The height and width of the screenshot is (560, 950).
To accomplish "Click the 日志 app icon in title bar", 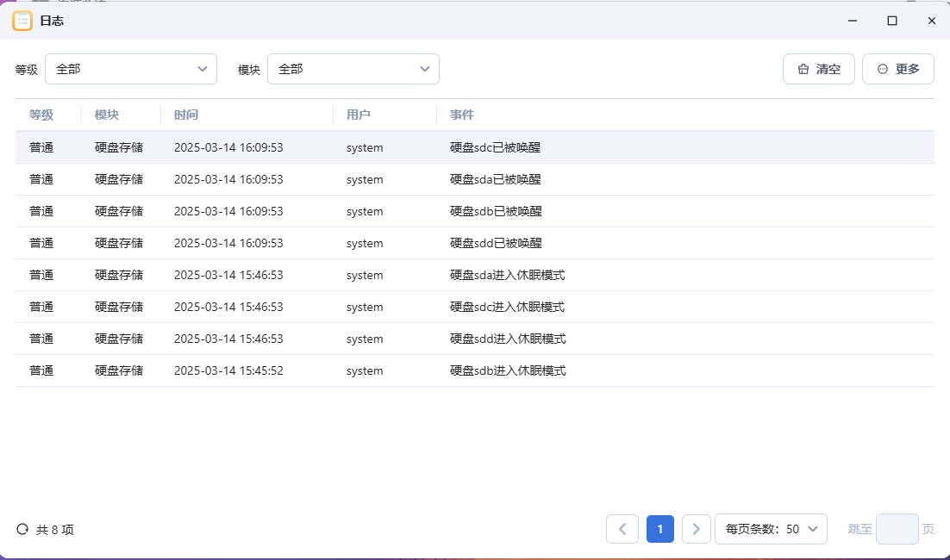I will [x=22, y=21].
